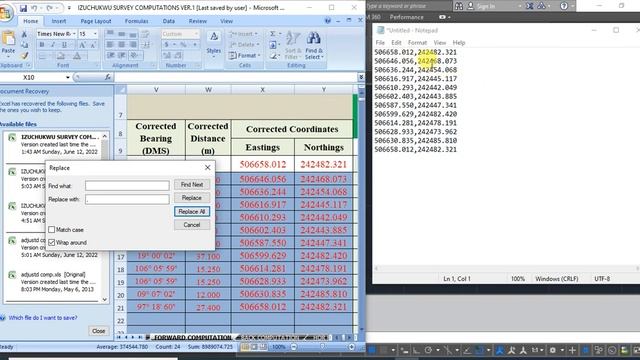Open the Styles gallery button
Viewport: 640px width, 360px height.
click(x=213, y=43)
